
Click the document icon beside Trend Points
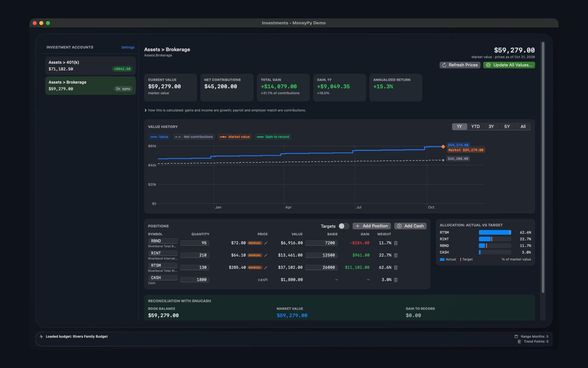[519, 342]
